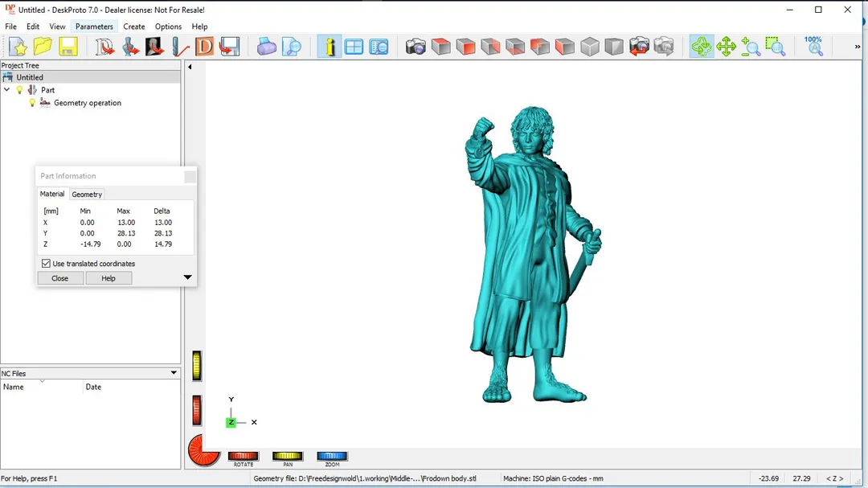868x488 pixels.
Task: Open the NC Files dropdown arrow
Action: [x=174, y=373]
